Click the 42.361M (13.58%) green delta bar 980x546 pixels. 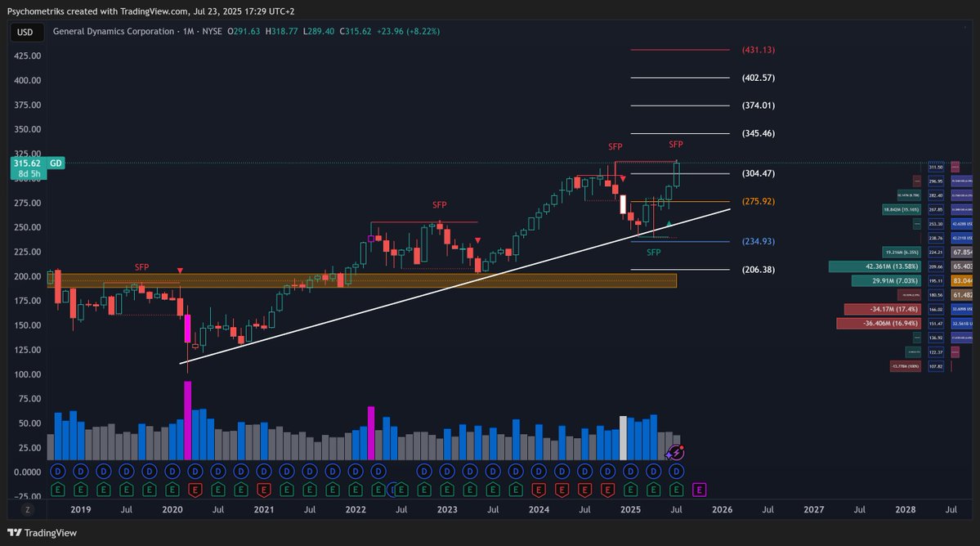(875, 266)
